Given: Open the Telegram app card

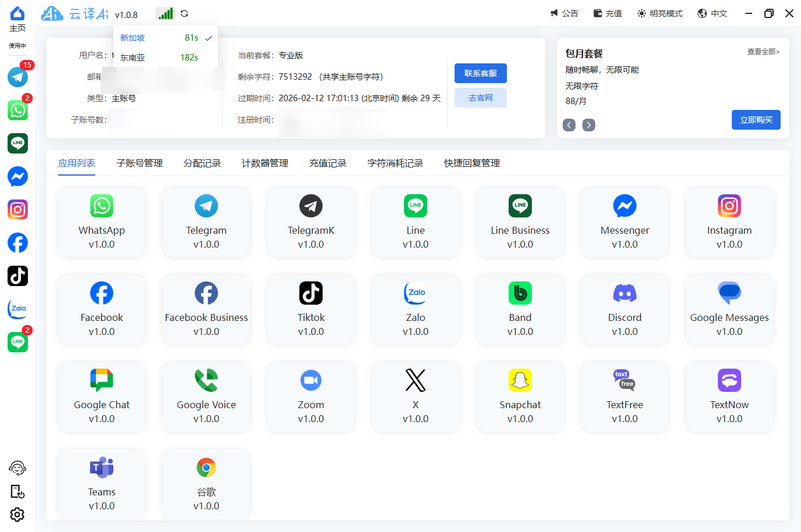Looking at the screenshot, I should coord(206,222).
